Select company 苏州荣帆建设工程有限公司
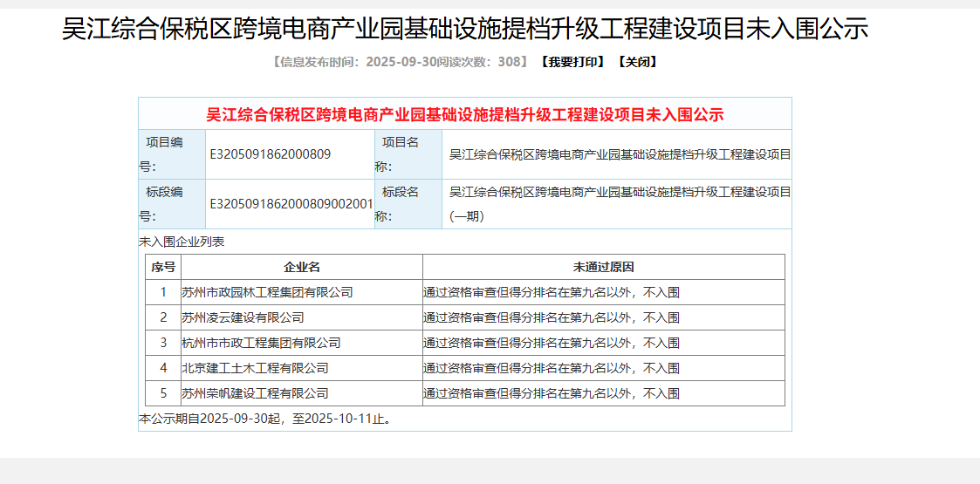This screenshot has height=484, width=980. [255, 393]
